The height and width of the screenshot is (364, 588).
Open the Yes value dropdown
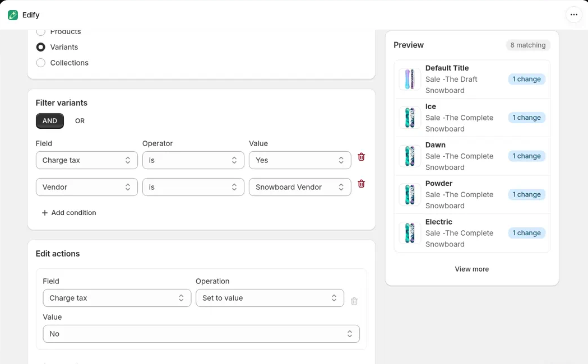[300, 160]
